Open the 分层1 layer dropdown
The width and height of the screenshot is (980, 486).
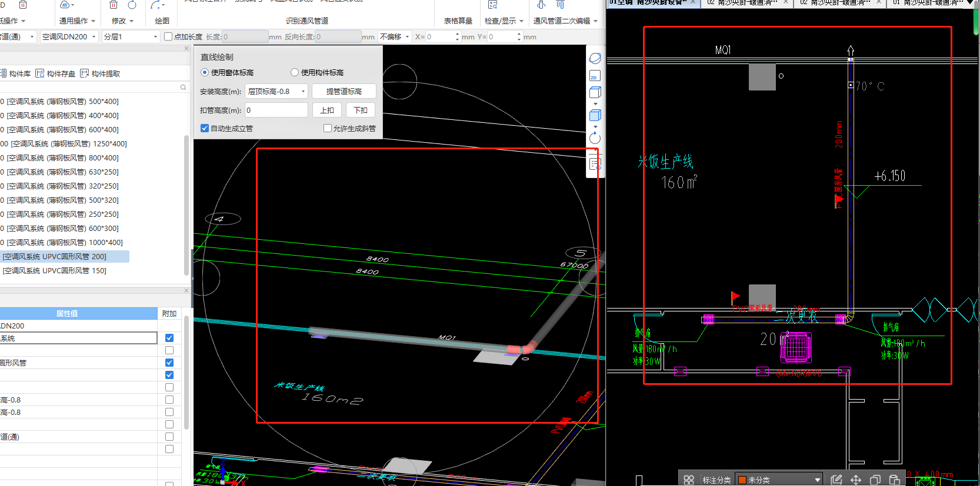pos(131,36)
